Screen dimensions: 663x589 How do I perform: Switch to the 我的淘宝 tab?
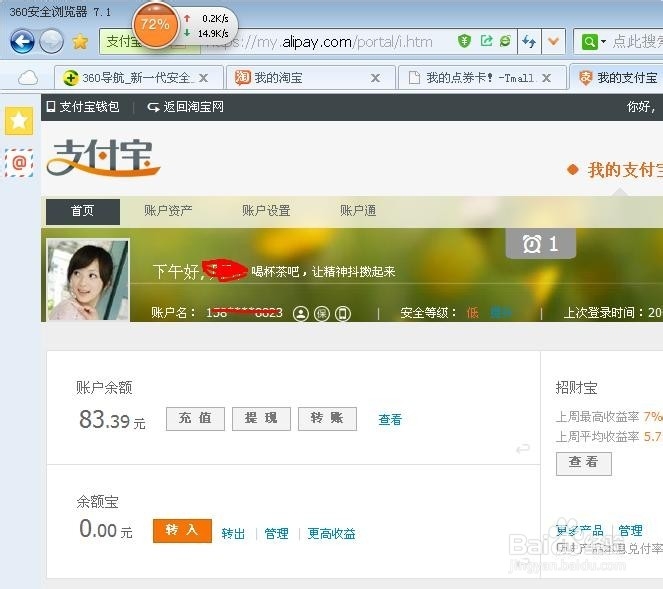point(311,78)
